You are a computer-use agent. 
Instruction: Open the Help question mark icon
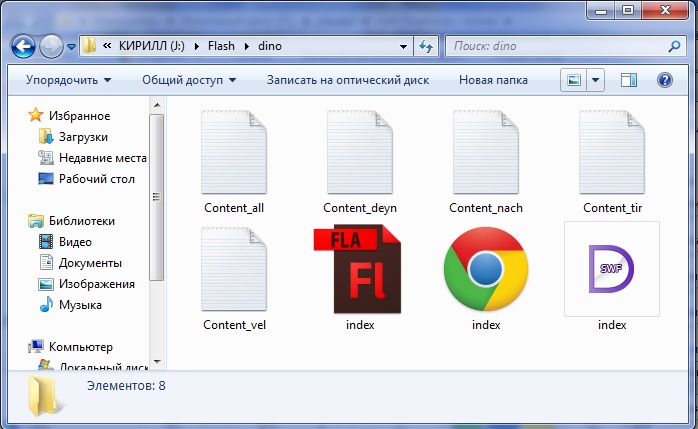pos(665,81)
